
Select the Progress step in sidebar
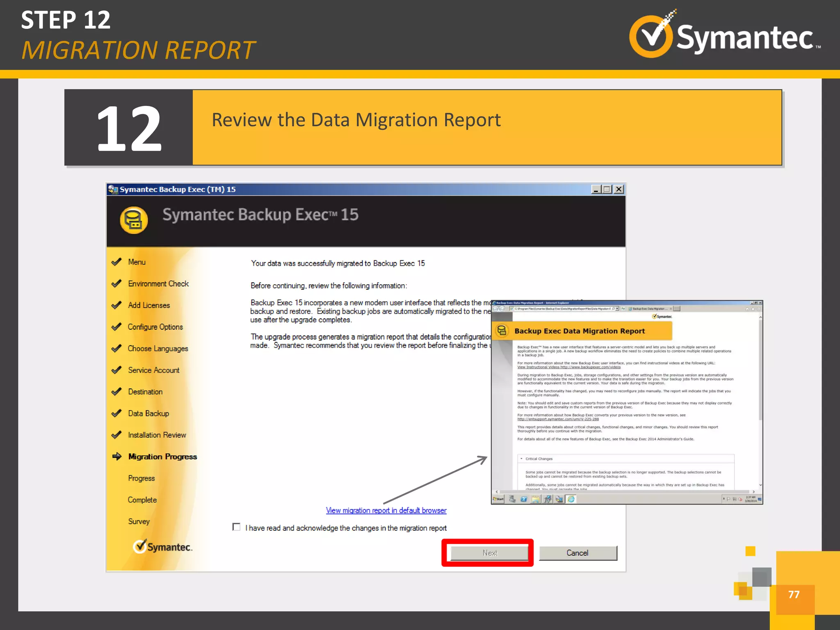pyautogui.click(x=142, y=478)
